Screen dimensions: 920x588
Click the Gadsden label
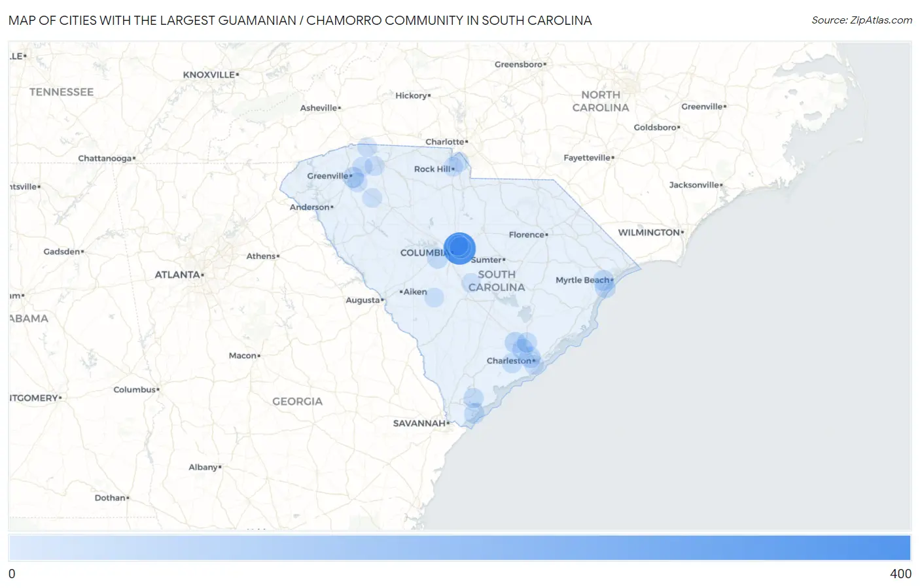click(x=62, y=252)
